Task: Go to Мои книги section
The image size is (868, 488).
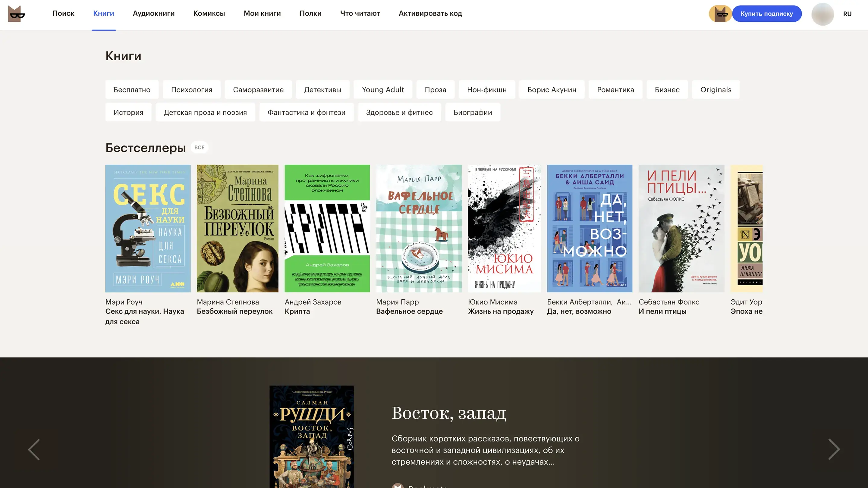Action: coord(262,14)
